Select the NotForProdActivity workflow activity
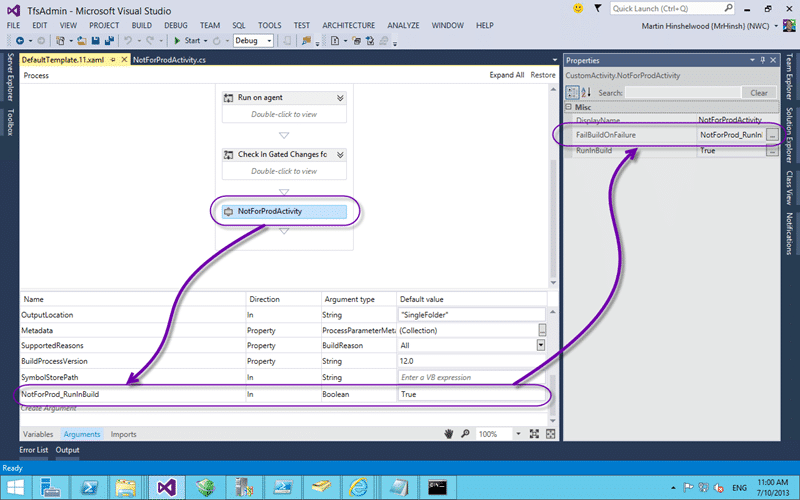 click(x=284, y=211)
